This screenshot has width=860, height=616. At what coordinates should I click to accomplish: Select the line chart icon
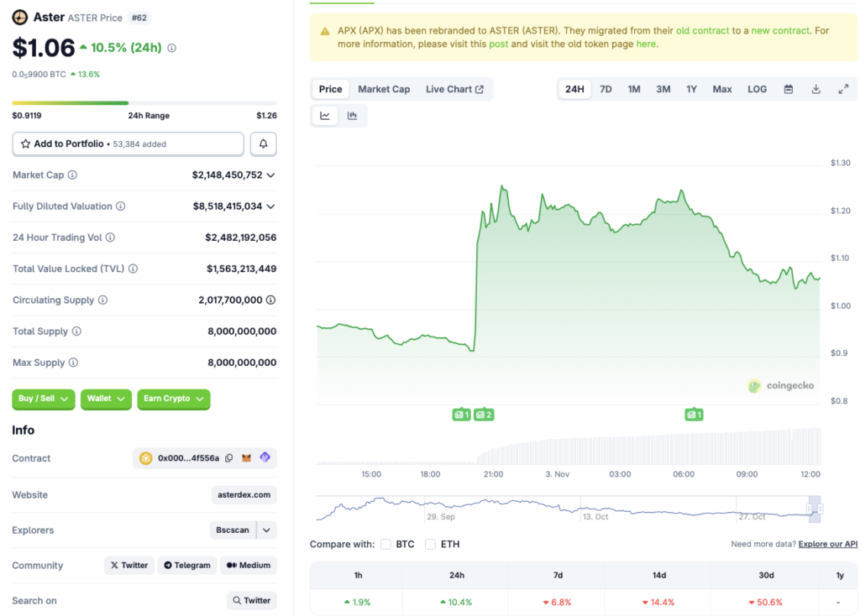[325, 115]
